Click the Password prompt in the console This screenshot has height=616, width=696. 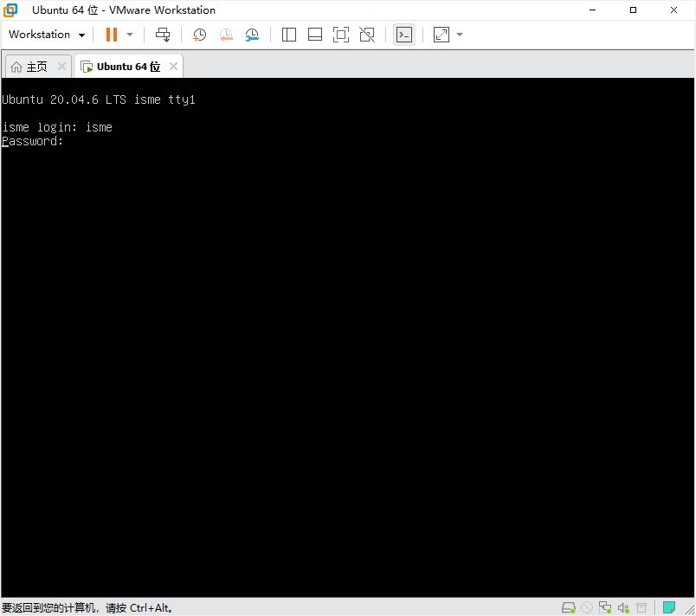coord(32,142)
